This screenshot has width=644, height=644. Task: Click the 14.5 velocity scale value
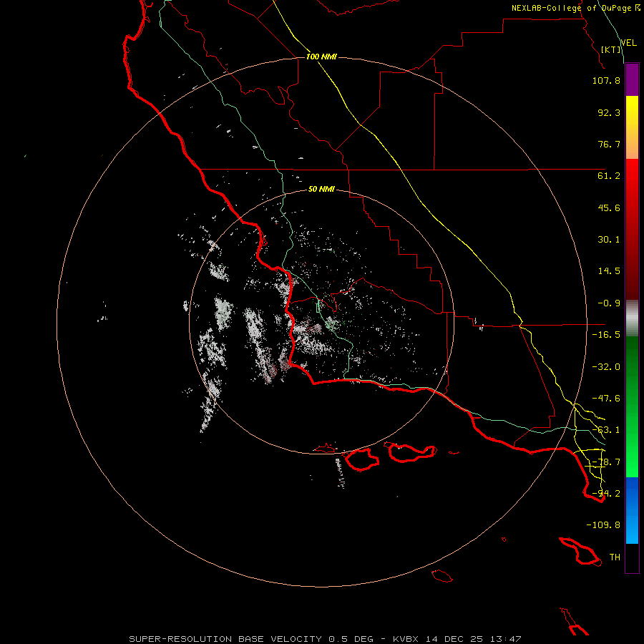coord(609,271)
